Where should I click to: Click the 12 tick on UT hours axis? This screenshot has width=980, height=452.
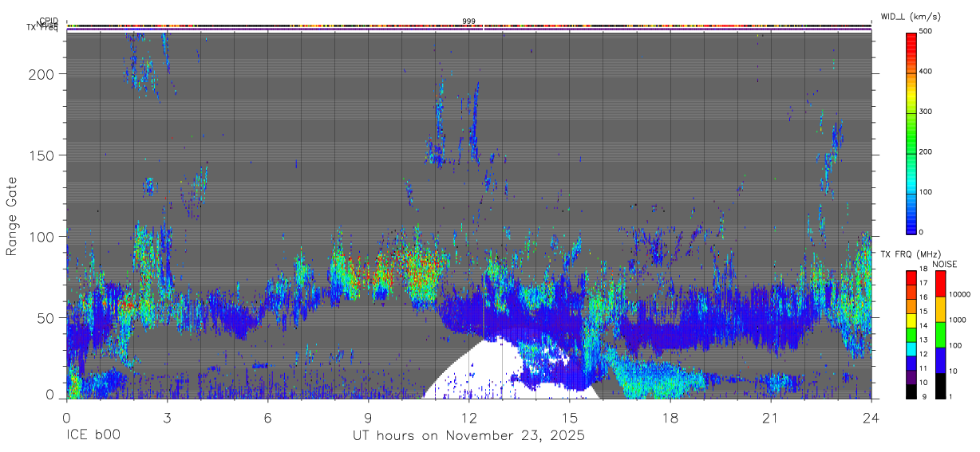468,418
